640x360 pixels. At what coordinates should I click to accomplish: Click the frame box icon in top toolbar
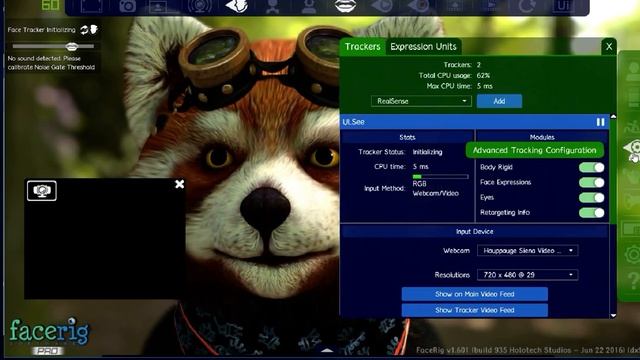91,6
